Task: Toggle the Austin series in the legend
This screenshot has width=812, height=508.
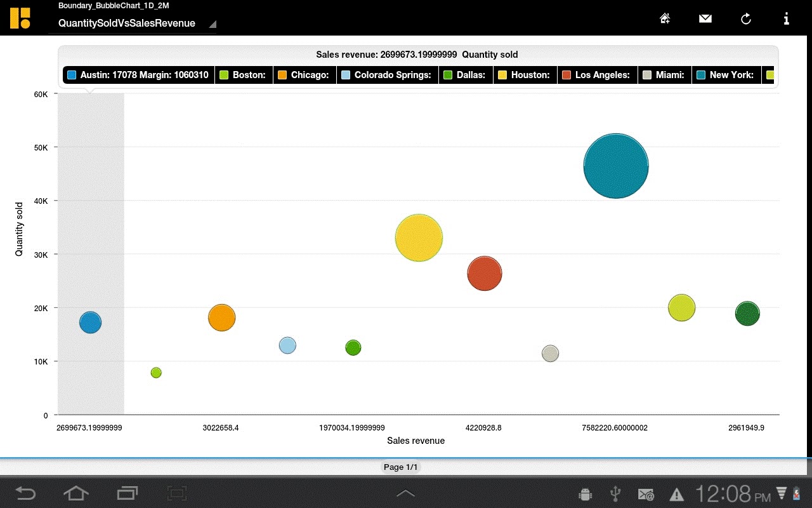Action: tap(138, 74)
